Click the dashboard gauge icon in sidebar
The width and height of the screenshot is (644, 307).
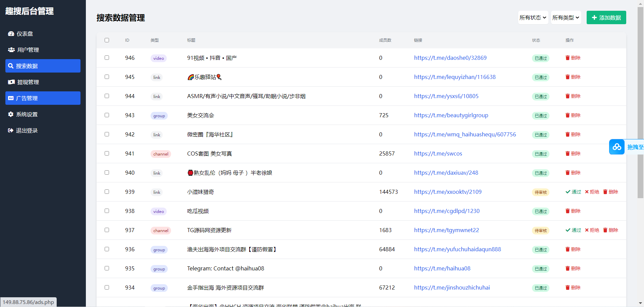(x=11, y=34)
